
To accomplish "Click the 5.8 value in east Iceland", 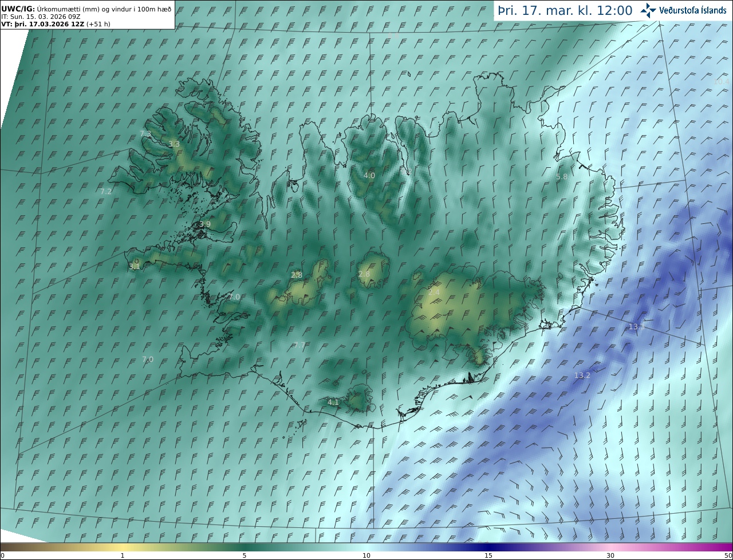I will click(x=562, y=178).
